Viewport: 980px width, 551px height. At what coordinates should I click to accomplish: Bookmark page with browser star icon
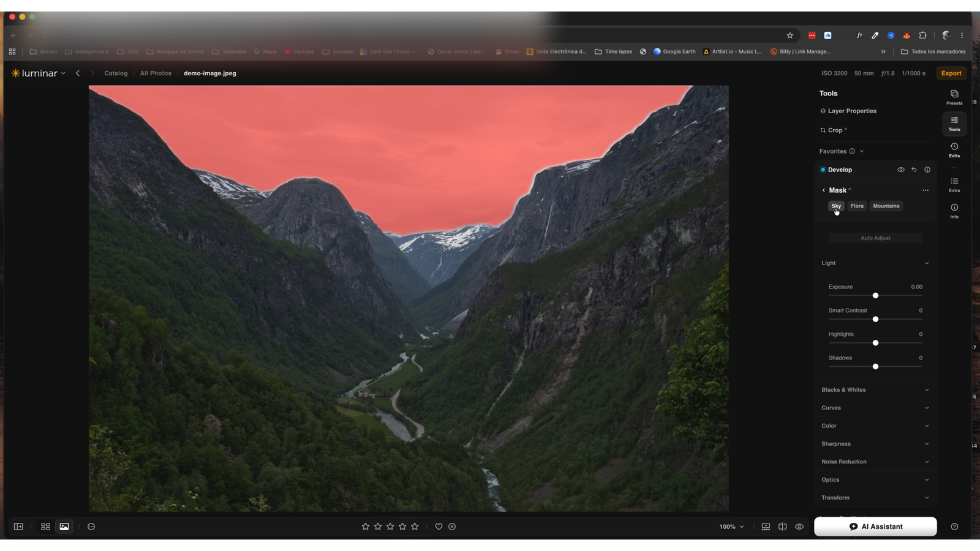point(790,36)
